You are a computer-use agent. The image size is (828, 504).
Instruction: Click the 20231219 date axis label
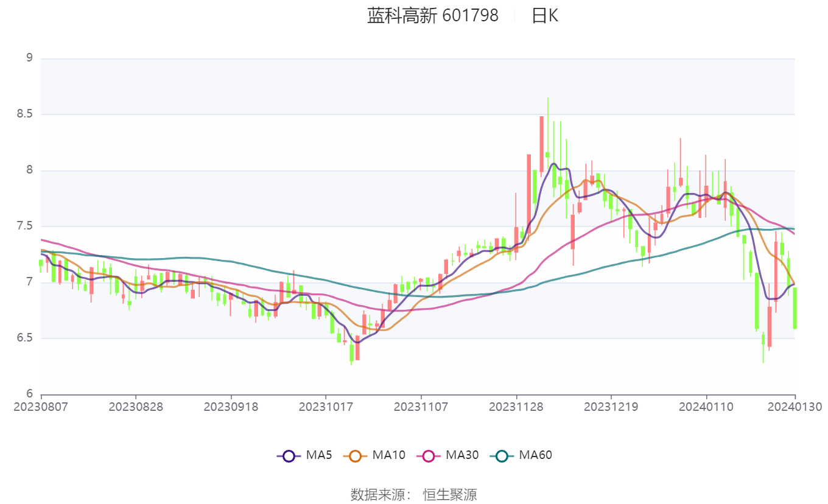[611, 406]
